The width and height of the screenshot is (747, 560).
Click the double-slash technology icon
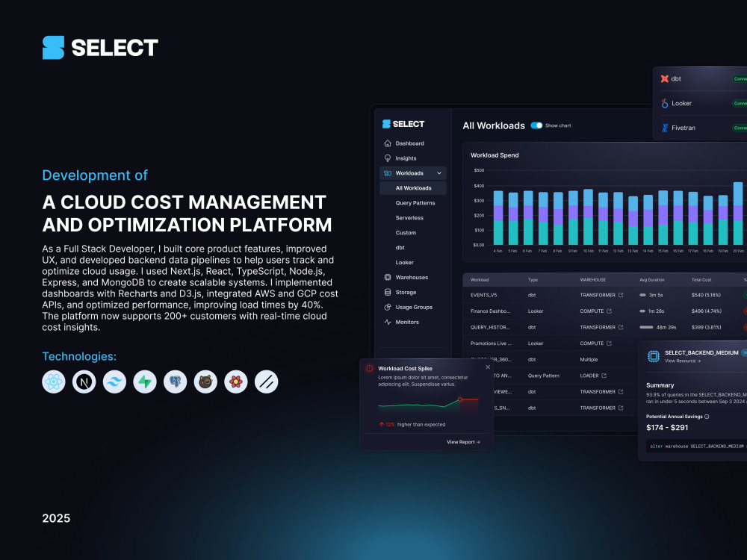click(267, 382)
